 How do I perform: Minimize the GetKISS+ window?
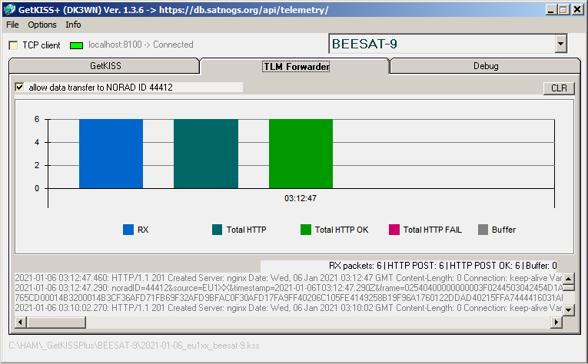click(x=550, y=10)
